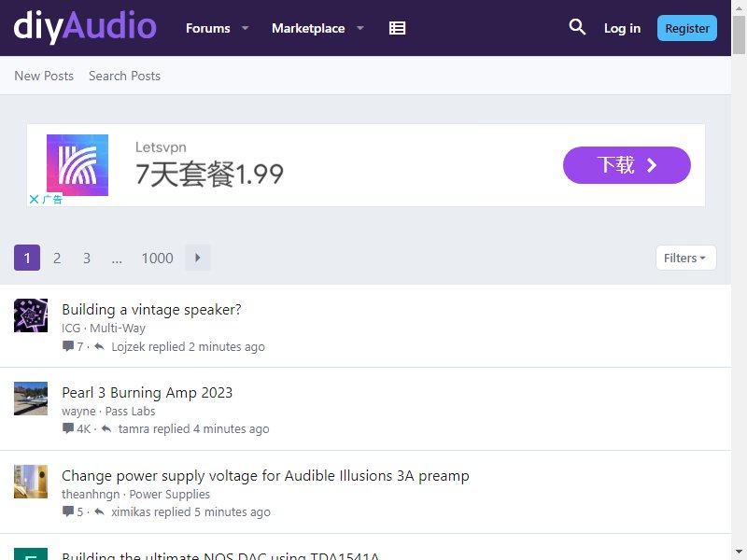Screen dimensions: 747x560
Task: Open ximikas replied 5 minutes ago
Action: [x=190, y=511]
